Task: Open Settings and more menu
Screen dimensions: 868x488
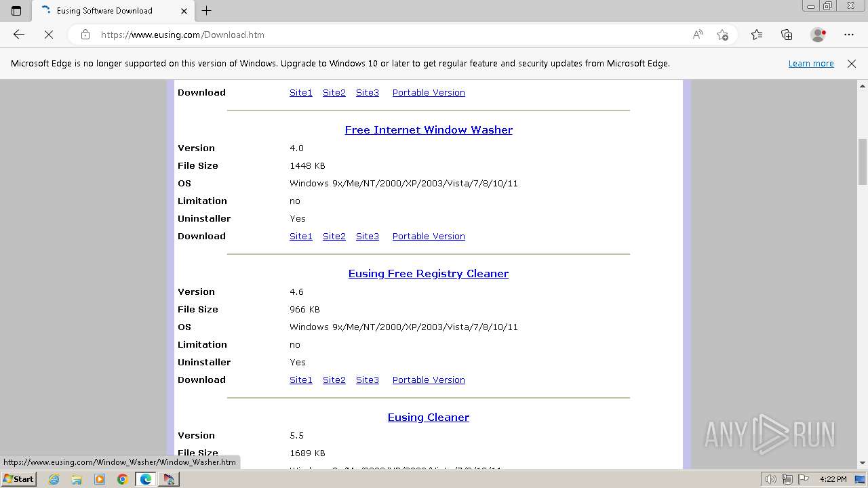Action: (849, 35)
